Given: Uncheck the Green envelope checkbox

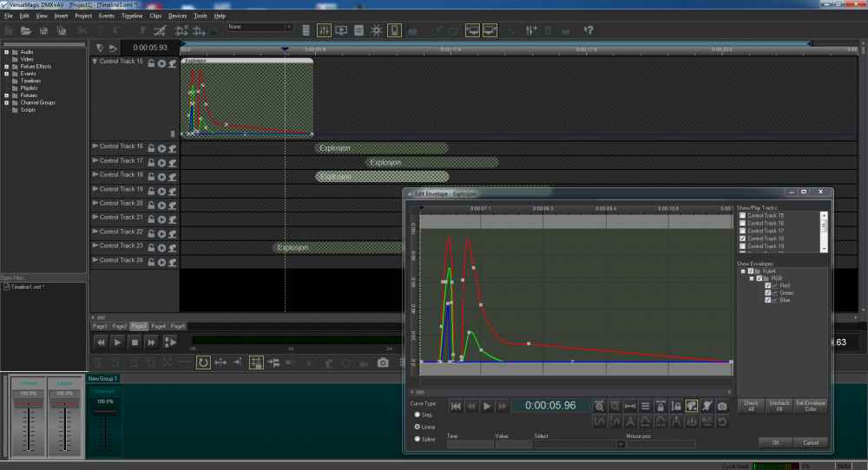Looking at the screenshot, I should [768, 293].
